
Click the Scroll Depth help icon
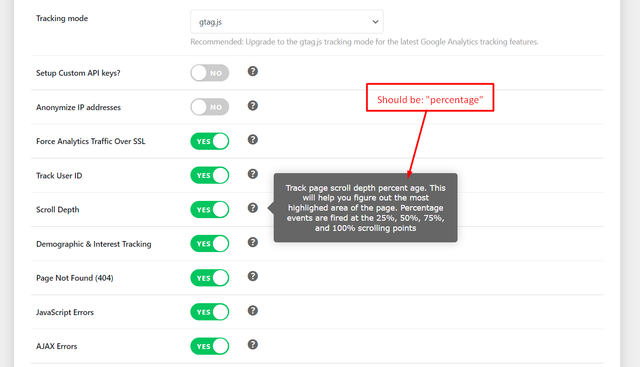click(x=253, y=208)
